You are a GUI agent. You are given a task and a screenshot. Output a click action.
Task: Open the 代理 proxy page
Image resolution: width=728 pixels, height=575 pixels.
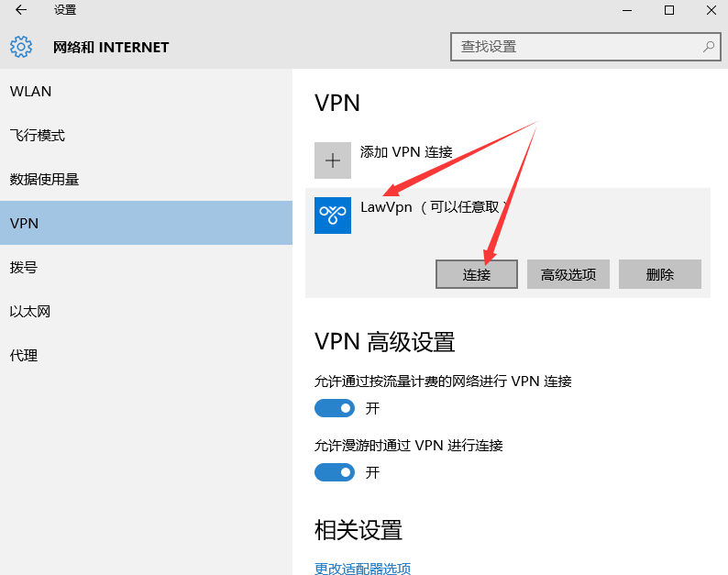coord(24,356)
